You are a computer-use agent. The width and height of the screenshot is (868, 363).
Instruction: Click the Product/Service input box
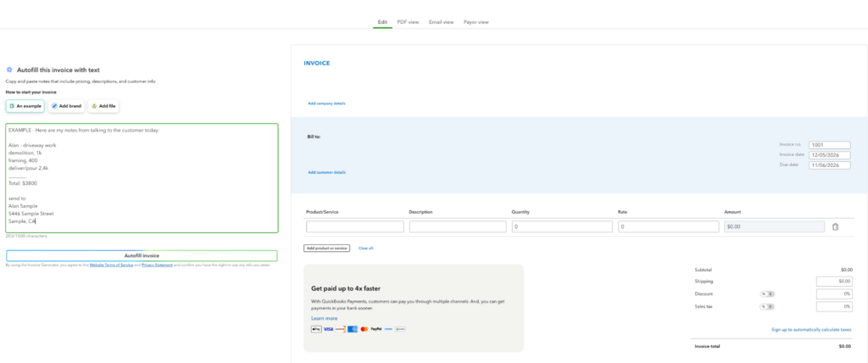tap(355, 226)
